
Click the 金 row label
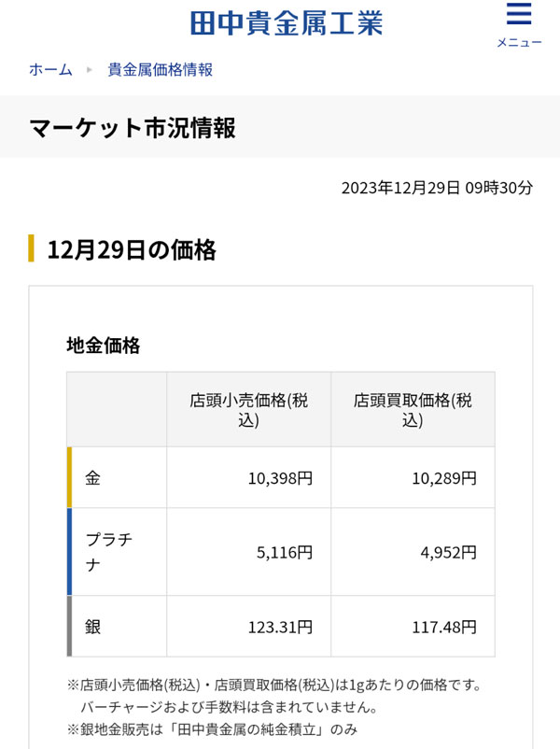[92, 477]
